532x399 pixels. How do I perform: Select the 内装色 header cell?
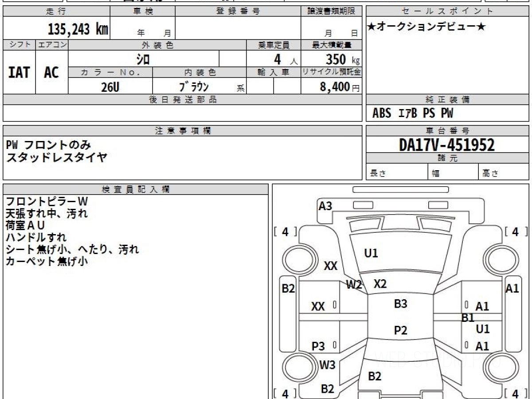click(199, 72)
